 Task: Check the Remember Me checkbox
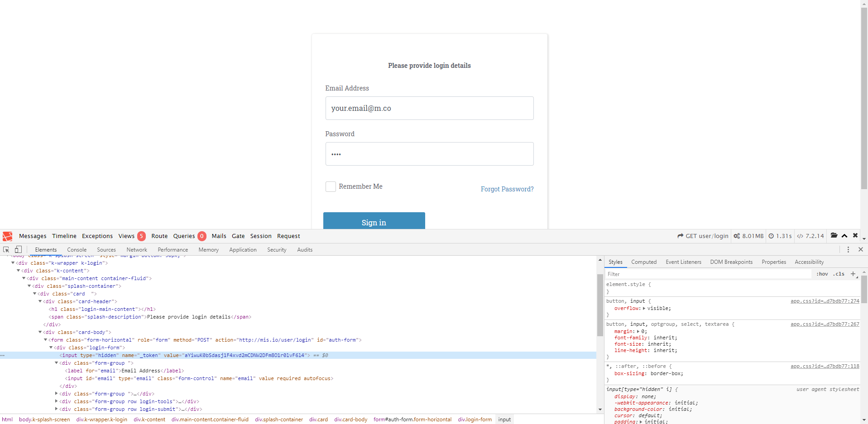coord(331,186)
